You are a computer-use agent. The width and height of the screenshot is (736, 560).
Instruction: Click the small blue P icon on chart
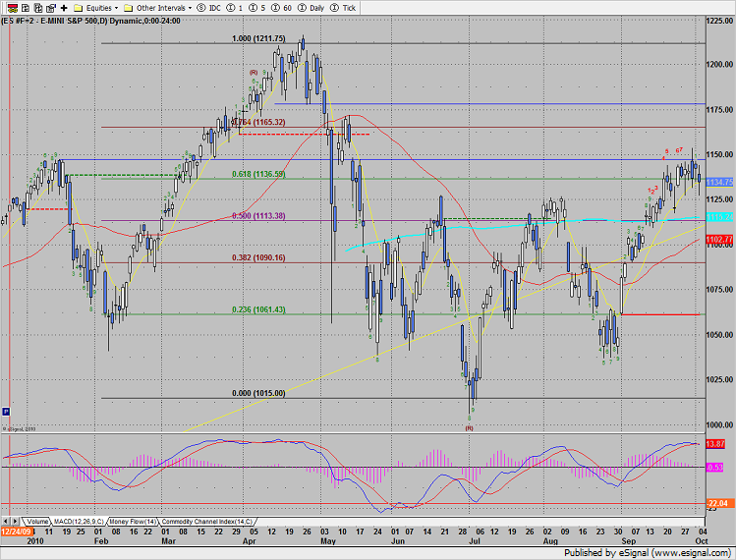(6, 412)
